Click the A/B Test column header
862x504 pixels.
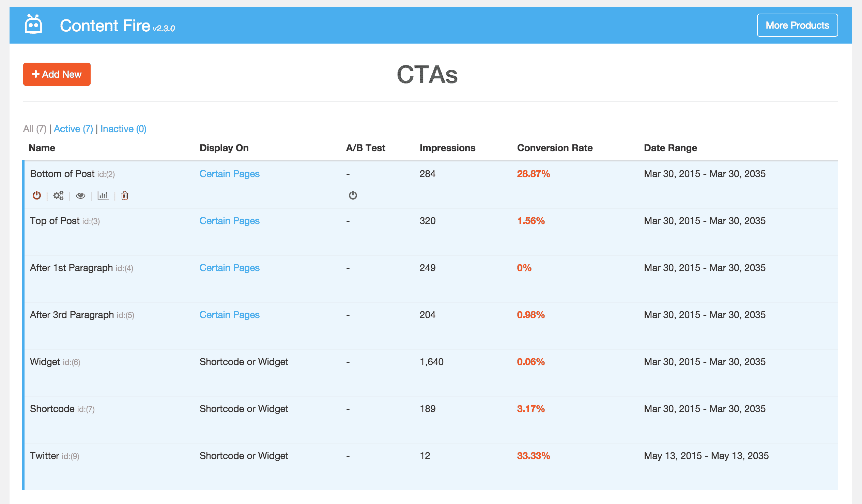[x=365, y=148]
